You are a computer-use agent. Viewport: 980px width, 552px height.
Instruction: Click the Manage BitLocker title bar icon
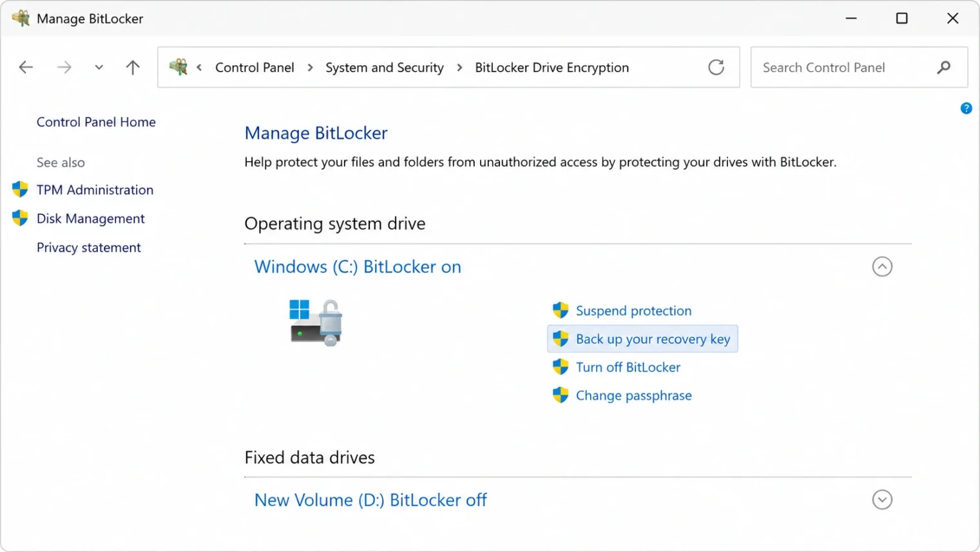pos(21,18)
